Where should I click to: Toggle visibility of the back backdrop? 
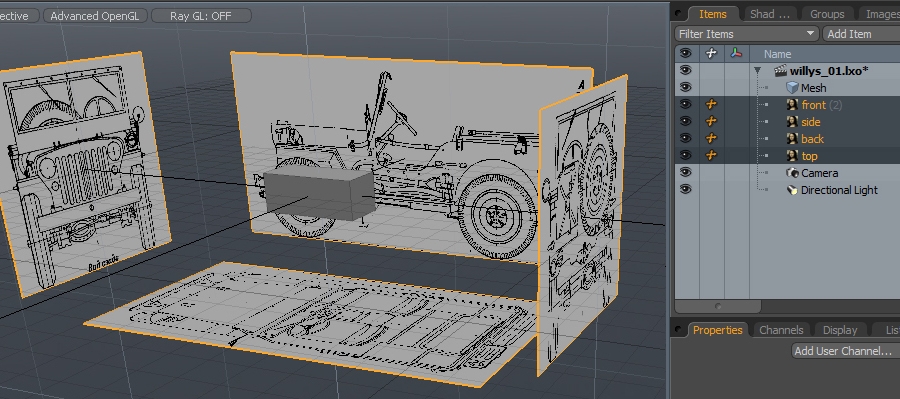[x=685, y=138]
